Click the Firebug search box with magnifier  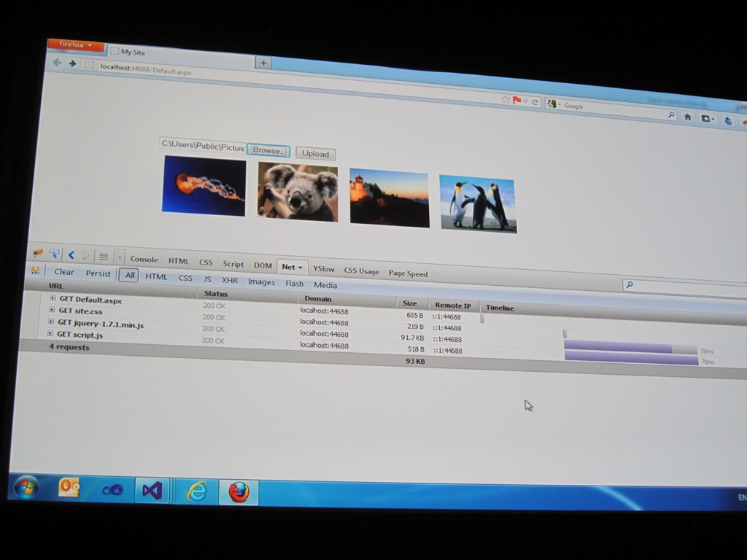(684, 287)
